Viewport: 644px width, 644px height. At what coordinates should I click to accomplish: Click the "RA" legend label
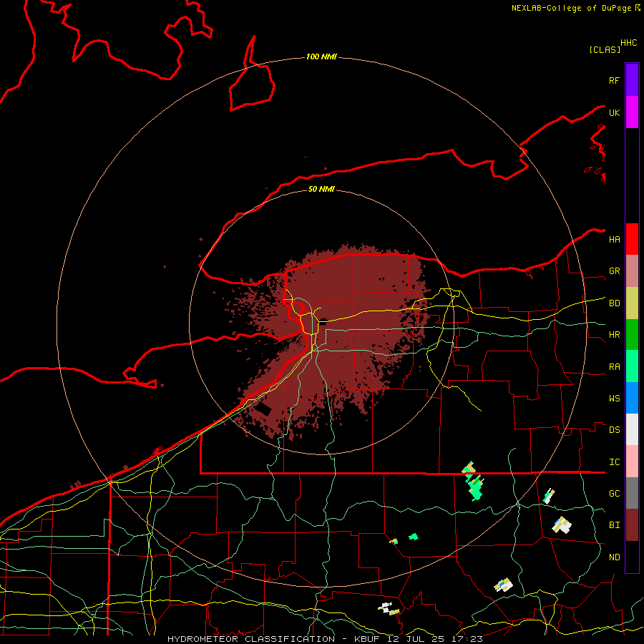point(614,367)
